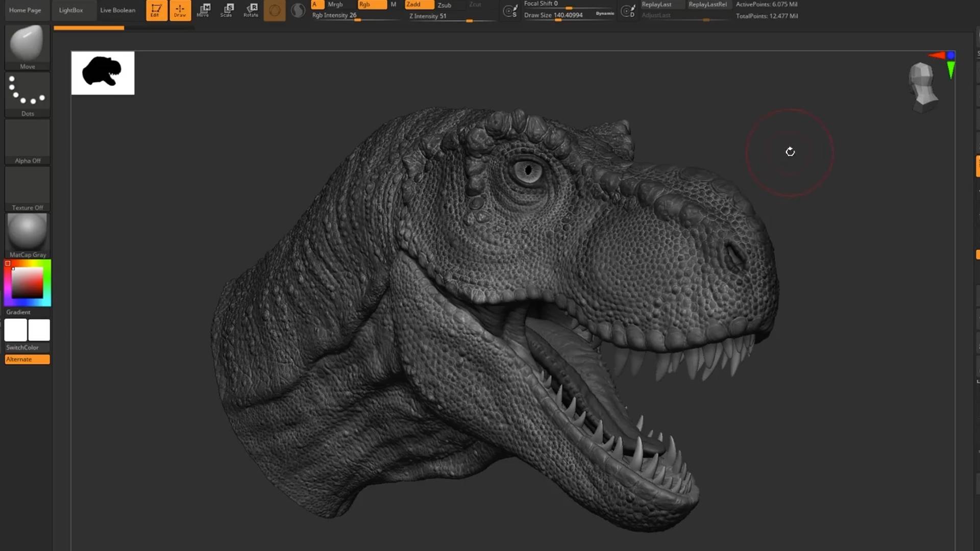Toggle the Zsub sculpt mode
This screenshot has height=551, width=980.
pyautogui.click(x=445, y=5)
